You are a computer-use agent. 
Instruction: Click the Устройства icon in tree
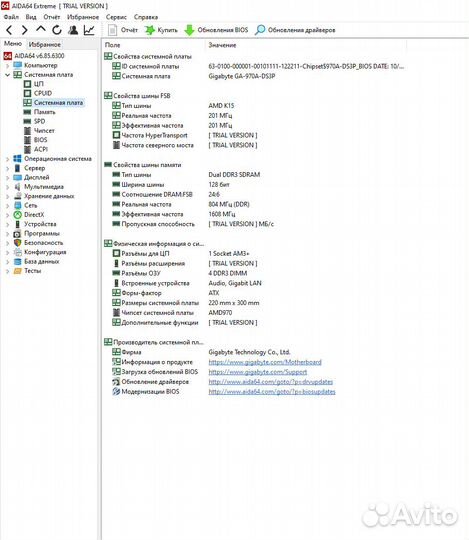coord(18,224)
